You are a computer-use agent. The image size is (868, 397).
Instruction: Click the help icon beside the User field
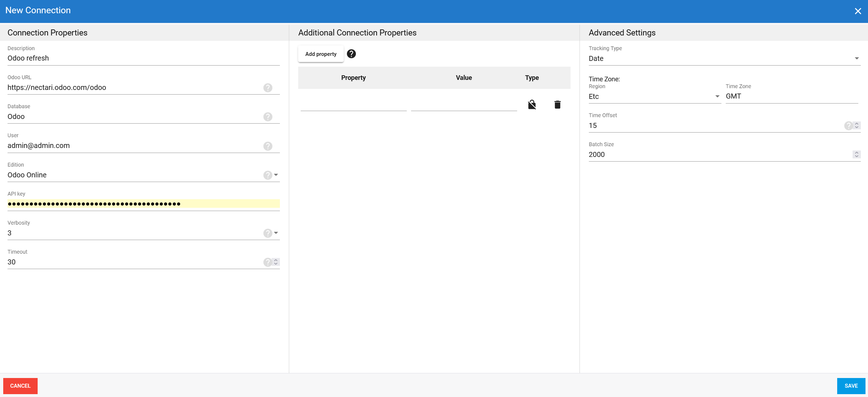(268, 146)
